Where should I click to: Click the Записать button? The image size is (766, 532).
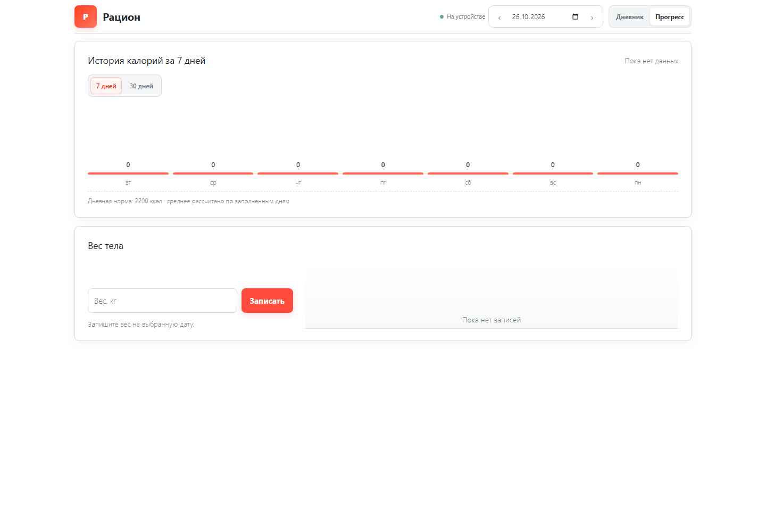267,301
